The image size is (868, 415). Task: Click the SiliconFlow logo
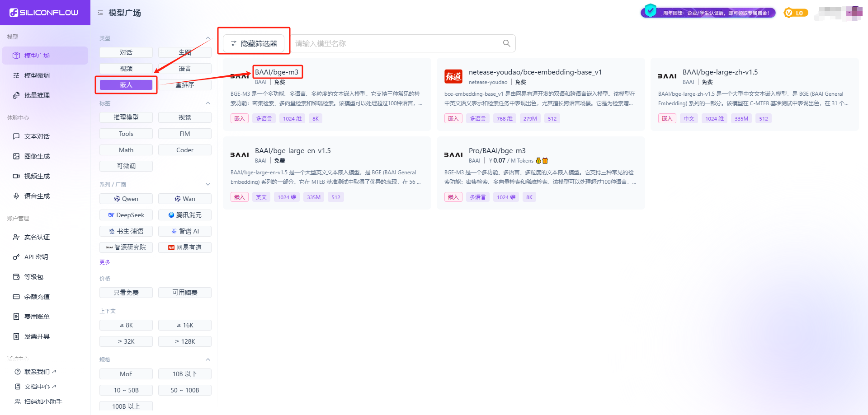pyautogui.click(x=44, y=13)
